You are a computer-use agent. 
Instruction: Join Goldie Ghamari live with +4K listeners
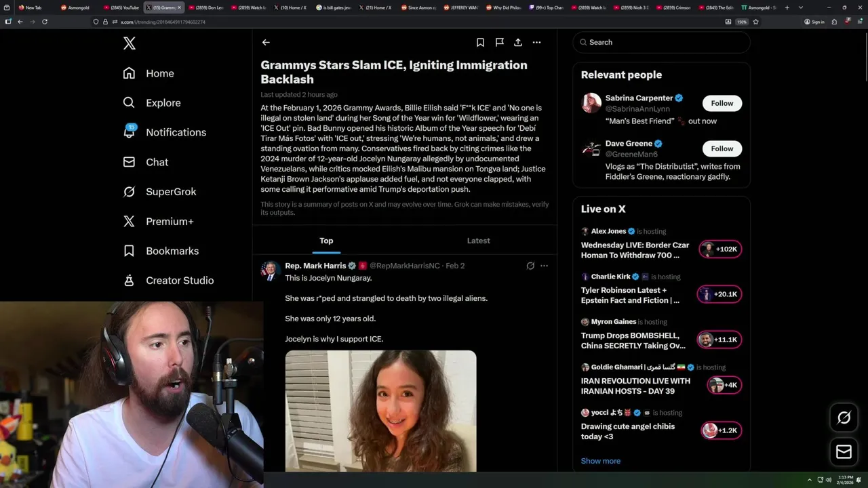[724, 385]
